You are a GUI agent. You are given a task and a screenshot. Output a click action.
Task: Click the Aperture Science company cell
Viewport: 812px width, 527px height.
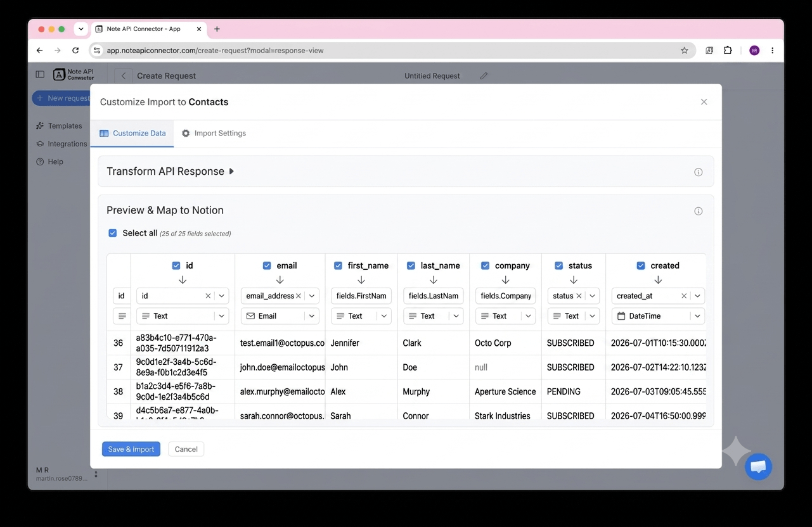[505, 391]
